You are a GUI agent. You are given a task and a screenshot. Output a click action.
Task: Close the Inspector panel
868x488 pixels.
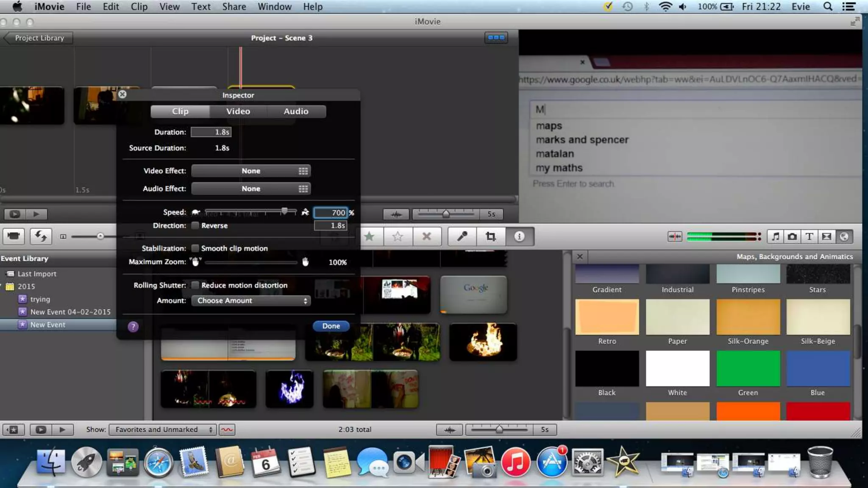click(x=122, y=94)
